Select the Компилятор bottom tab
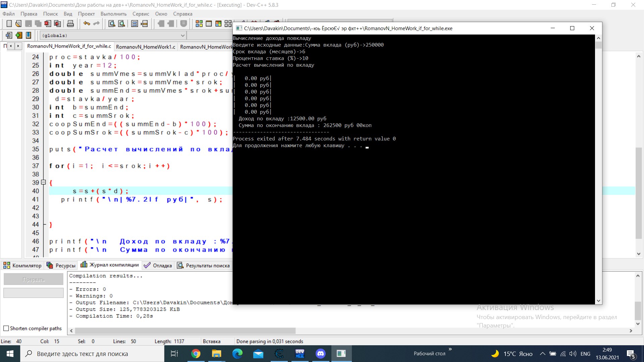Viewport: 644px width, 362px height. coord(22,265)
